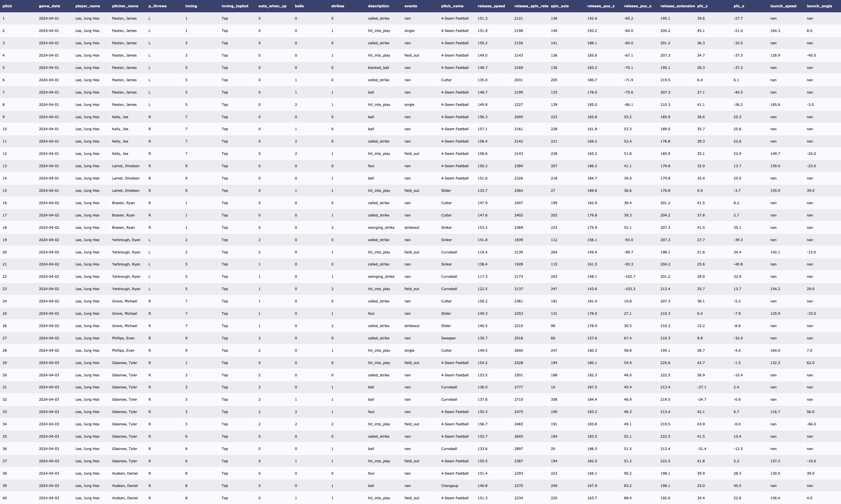
Task: Click 'Kelly, Joe' in row 9
Action: coord(120,117)
